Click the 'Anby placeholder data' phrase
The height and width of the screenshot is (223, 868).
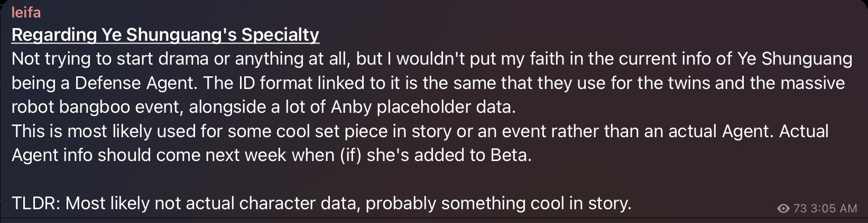coord(421,107)
